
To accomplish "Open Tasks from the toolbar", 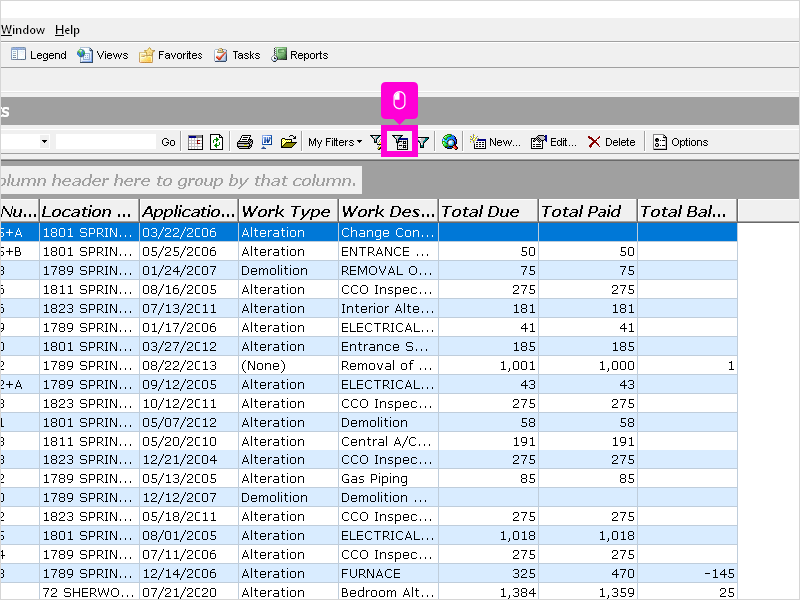I will tap(237, 55).
